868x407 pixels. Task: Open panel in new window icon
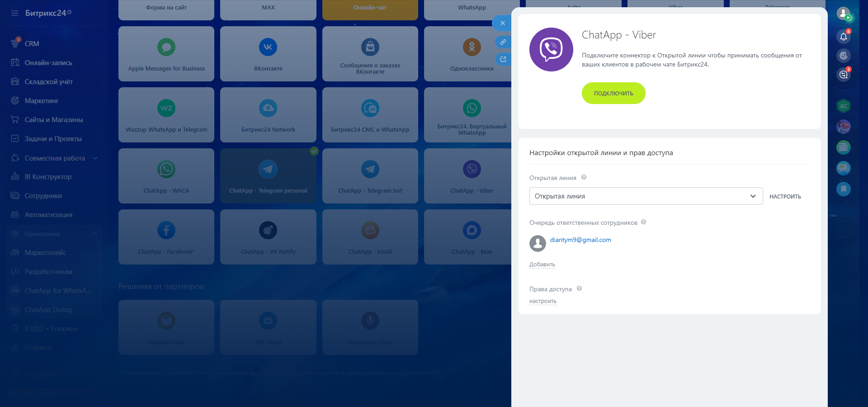[x=503, y=59]
